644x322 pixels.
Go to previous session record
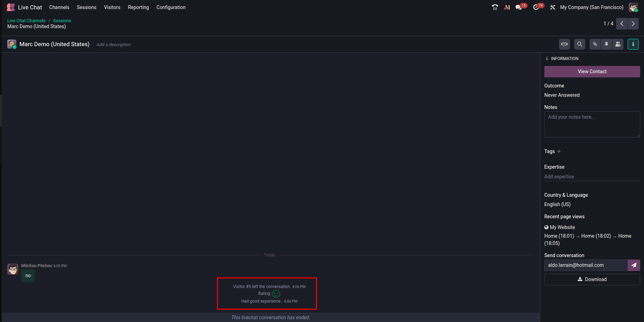(x=622, y=24)
